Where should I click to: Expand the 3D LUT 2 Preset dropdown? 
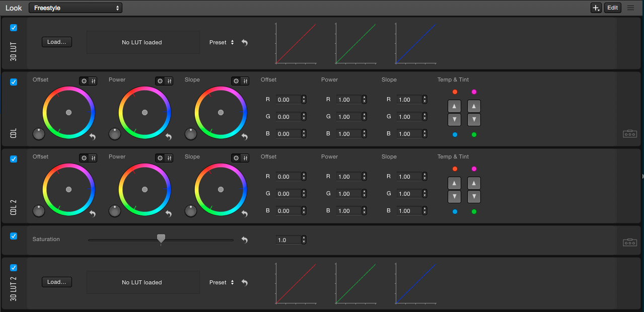pos(222,283)
